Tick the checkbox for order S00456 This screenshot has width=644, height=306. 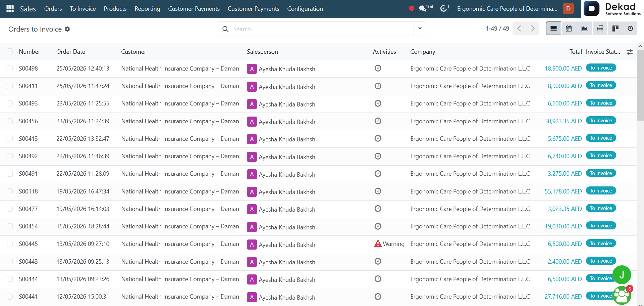[x=10, y=121]
